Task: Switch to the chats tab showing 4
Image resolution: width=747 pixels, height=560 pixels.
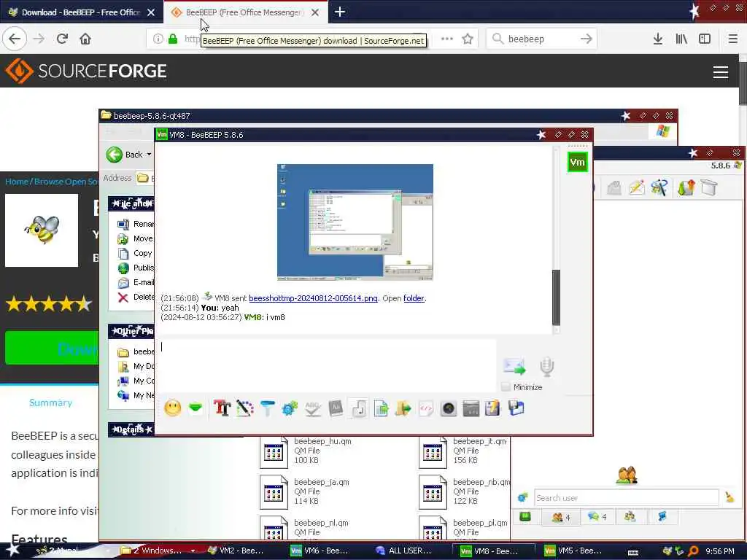Action: tap(597, 517)
